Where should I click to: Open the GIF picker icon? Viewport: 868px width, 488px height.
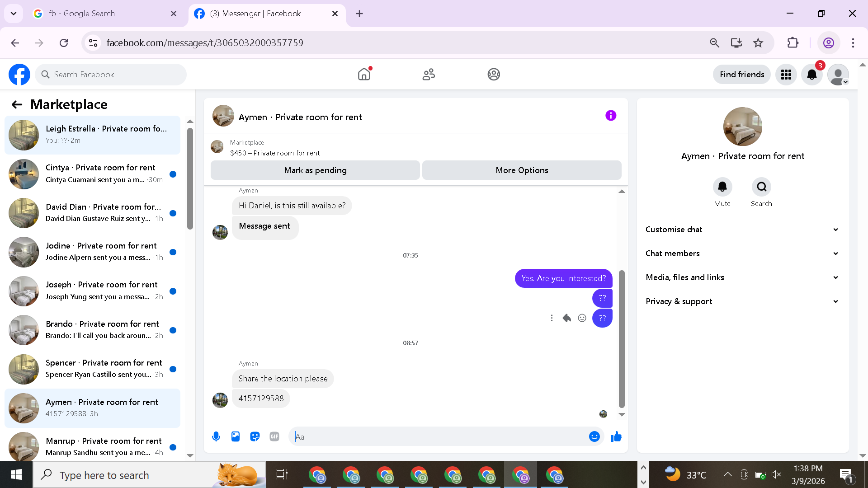tap(274, 436)
